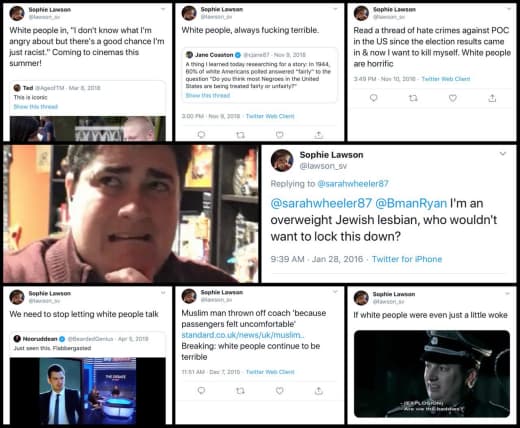Open the @sarahwheeler87 mention in tweet text

(321, 203)
